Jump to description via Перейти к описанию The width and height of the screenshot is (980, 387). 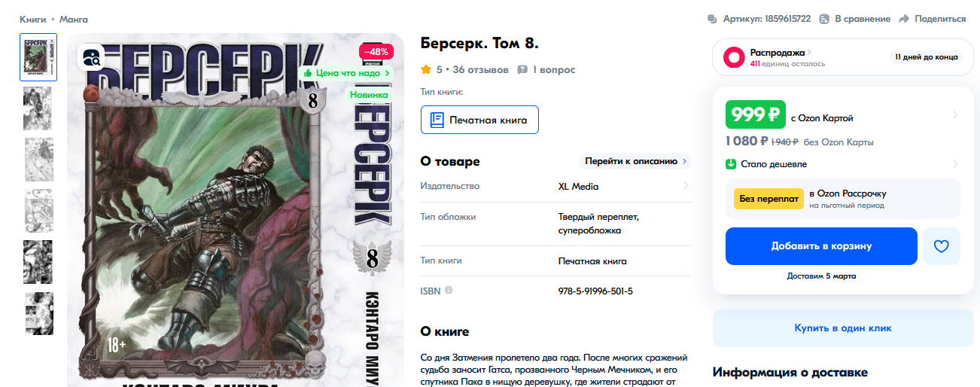pyautogui.click(x=635, y=161)
